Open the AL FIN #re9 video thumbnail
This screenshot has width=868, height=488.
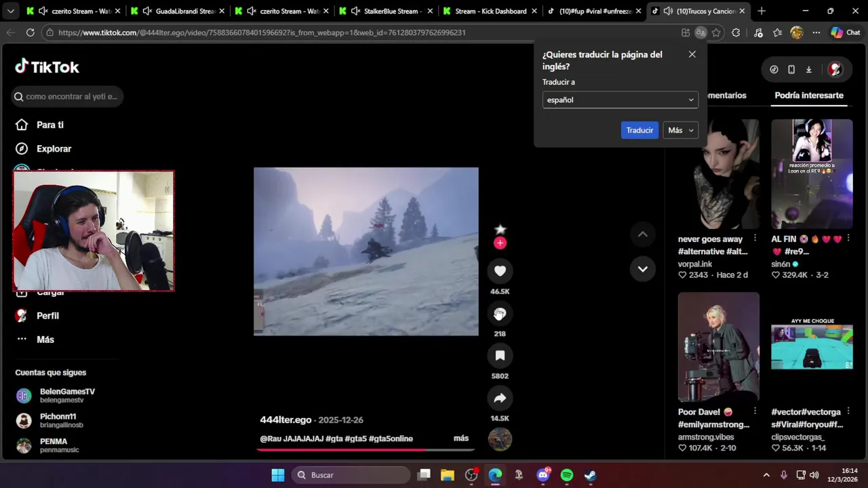[812, 174]
